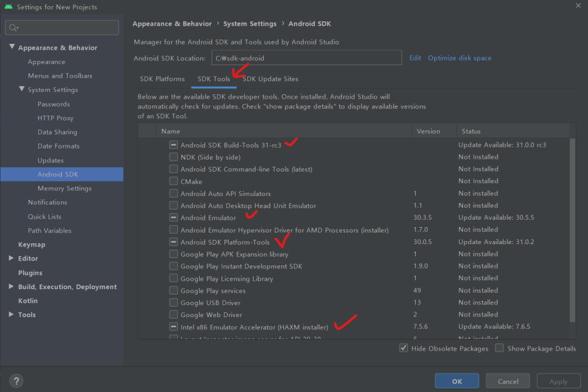The width and height of the screenshot is (588, 392).
Task: Select Menus and Toolbars in the sidebar
Action: (x=60, y=75)
